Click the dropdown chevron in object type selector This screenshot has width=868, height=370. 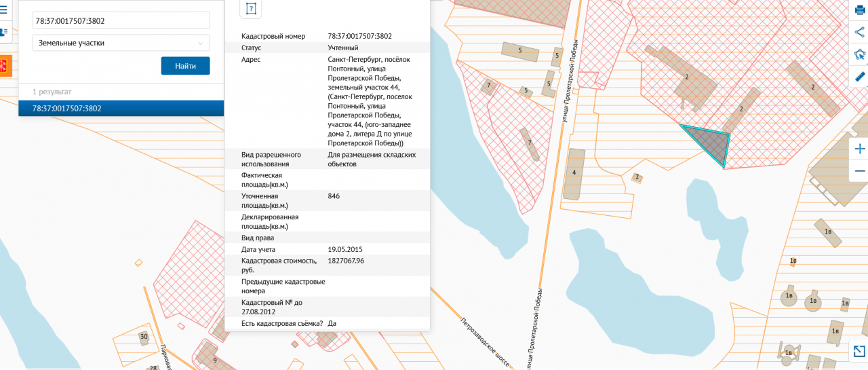[x=200, y=43]
